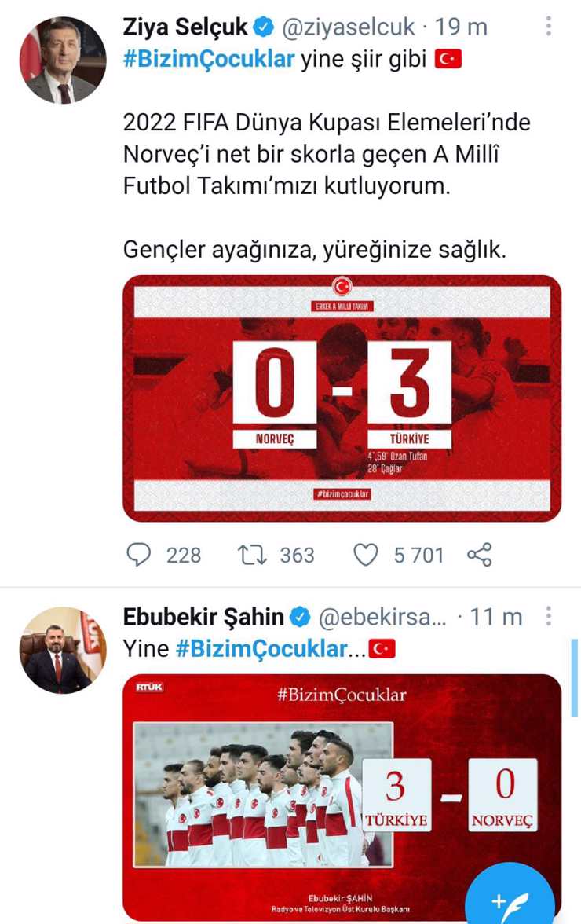This screenshot has height=924, width=581.
Task: Open #BizimÇocuklar hashtag in Ziya Selçuk's tweet
Action: coord(209,59)
